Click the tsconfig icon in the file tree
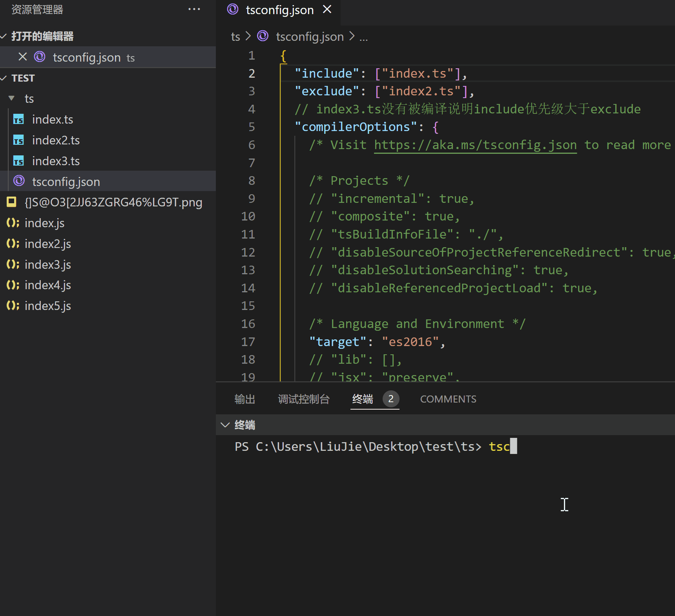Screen dimensions: 675x616 [19, 181]
